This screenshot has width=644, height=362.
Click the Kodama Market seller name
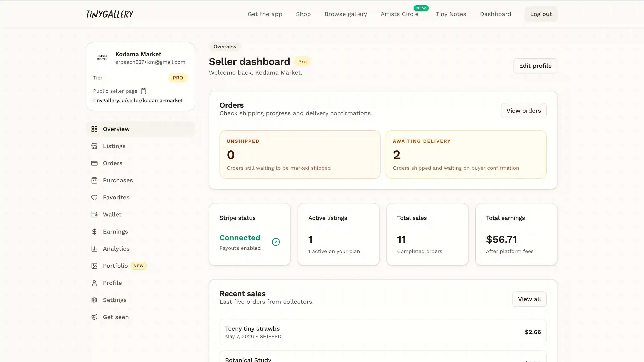[x=138, y=54]
